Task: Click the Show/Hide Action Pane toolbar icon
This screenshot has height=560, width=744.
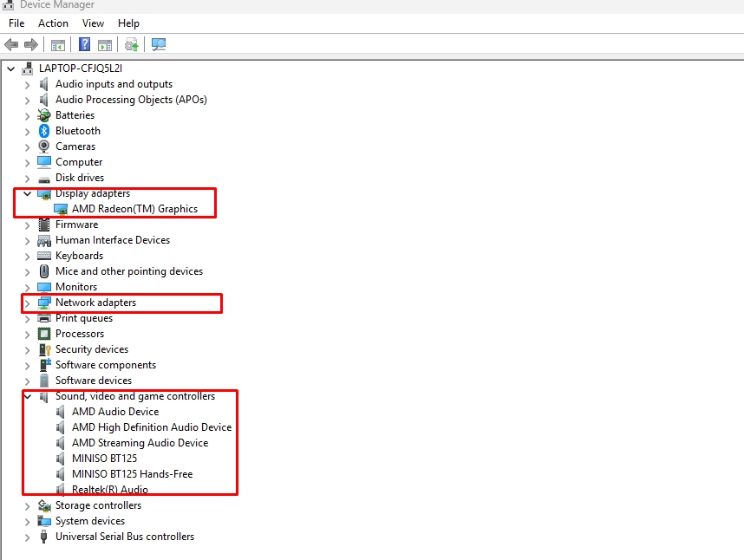Action: pyautogui.click(x=105, y=44)
